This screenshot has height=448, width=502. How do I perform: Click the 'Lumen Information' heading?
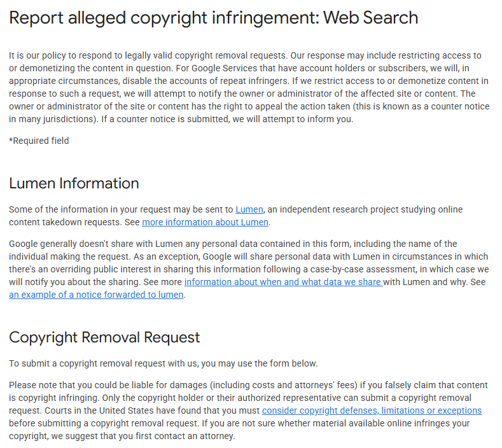[74, 183]
